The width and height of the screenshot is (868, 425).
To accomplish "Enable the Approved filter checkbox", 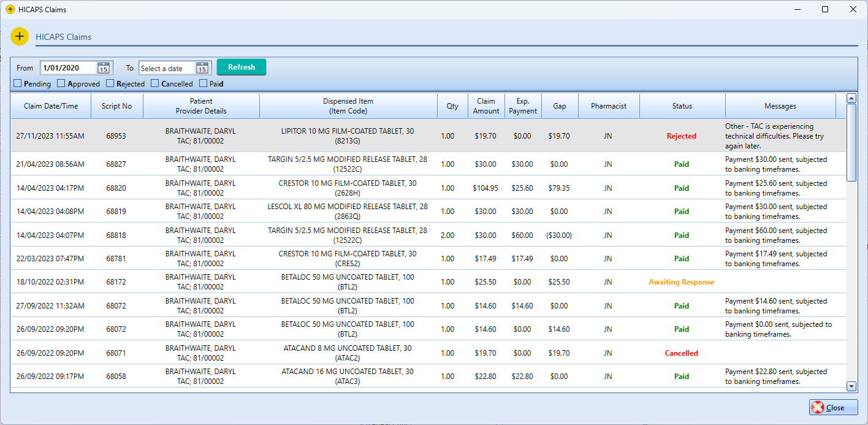I will point(61,83).
